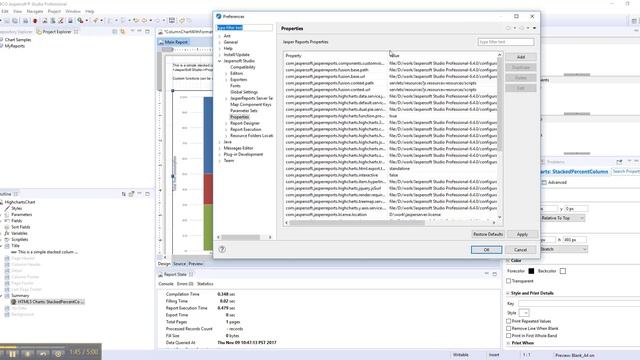Viewport: 640px width, 360px height.
Task: Select Chart Samples project in Project Explorer
Action: pyautogui.click(x=18, y=40)
